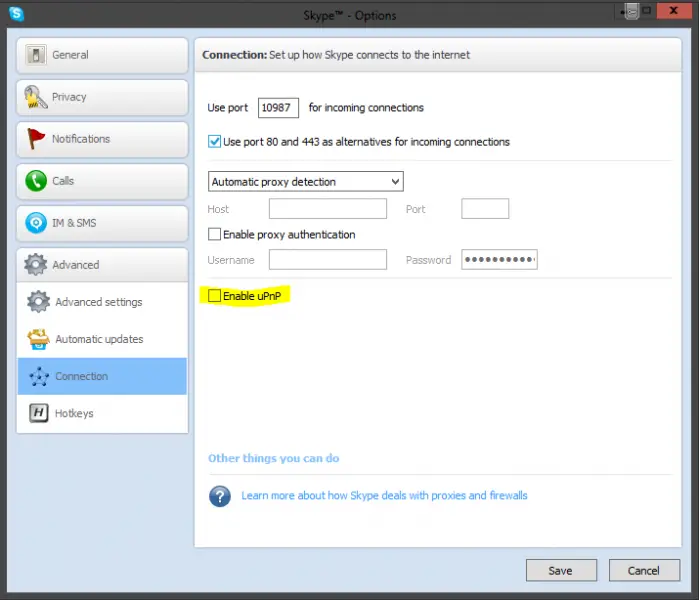This screenshot has width=699, height=600.
Task: Select Advanced settings in the sidebar
Action: (x=102, y=302)
